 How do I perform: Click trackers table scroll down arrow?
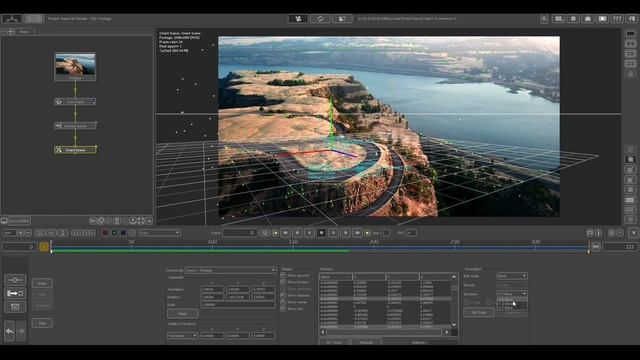pos(454,325)
